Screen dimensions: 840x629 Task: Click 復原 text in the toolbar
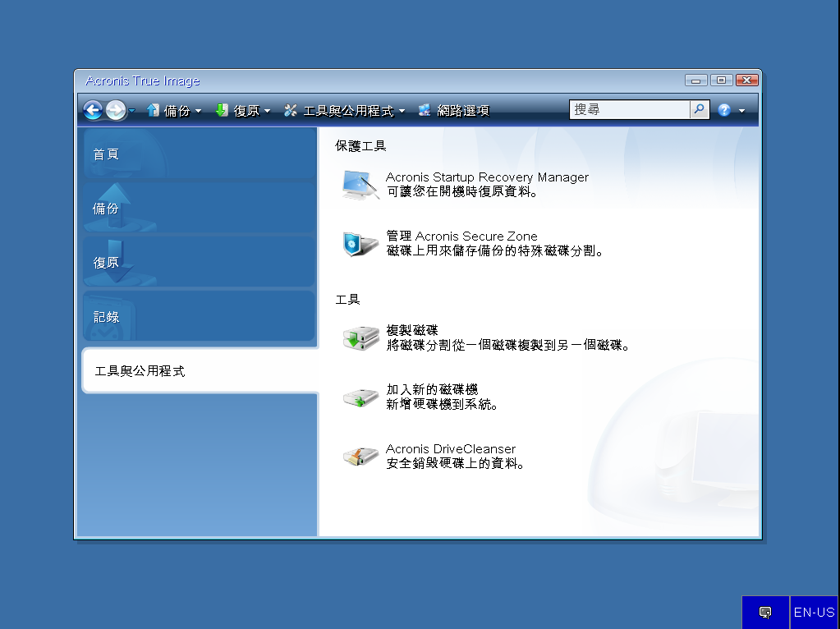[x=246, y=111]
